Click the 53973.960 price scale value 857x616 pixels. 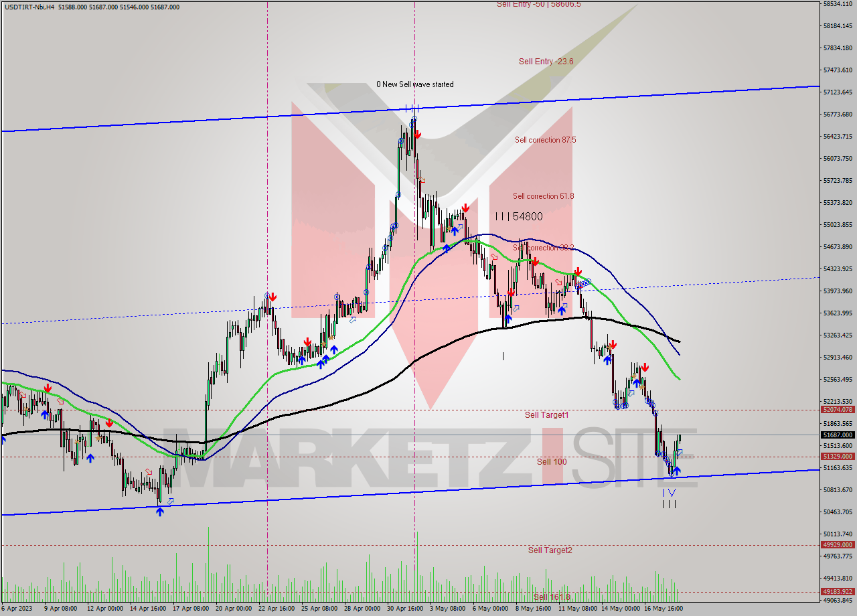pyautogui.click(x=838, y=291)
